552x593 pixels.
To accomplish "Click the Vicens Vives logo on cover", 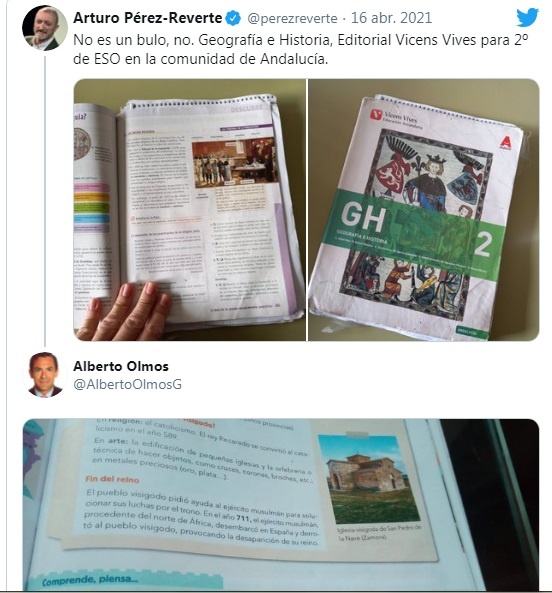I will (397, 119).
